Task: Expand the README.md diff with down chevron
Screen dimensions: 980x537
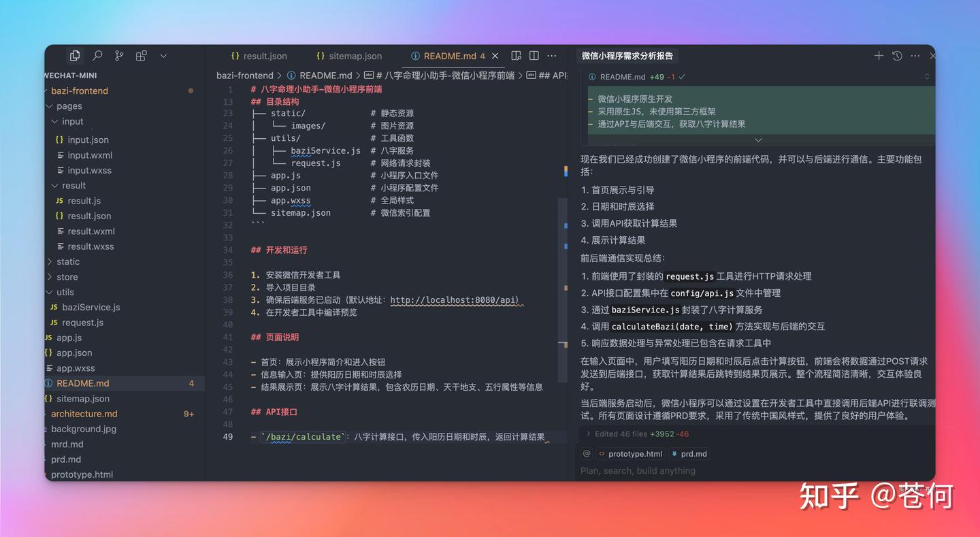Action: pyautogui.click(x=758, y=140)
